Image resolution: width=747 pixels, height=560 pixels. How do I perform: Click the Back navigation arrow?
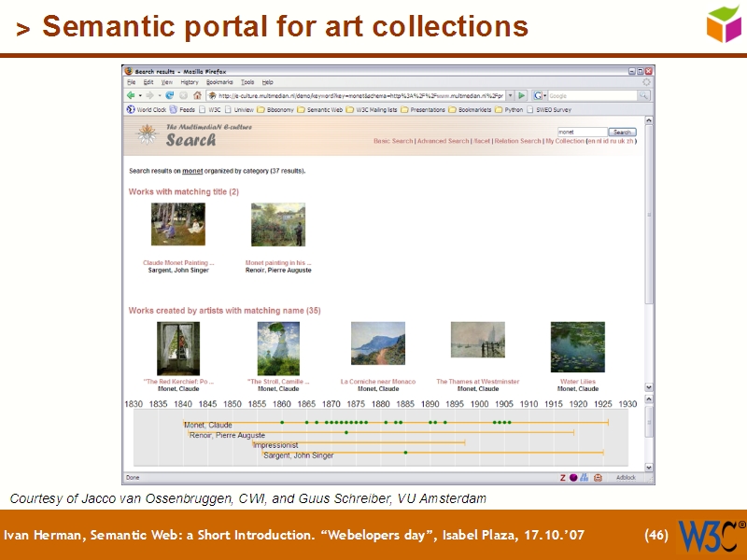[x=131, y=96]
